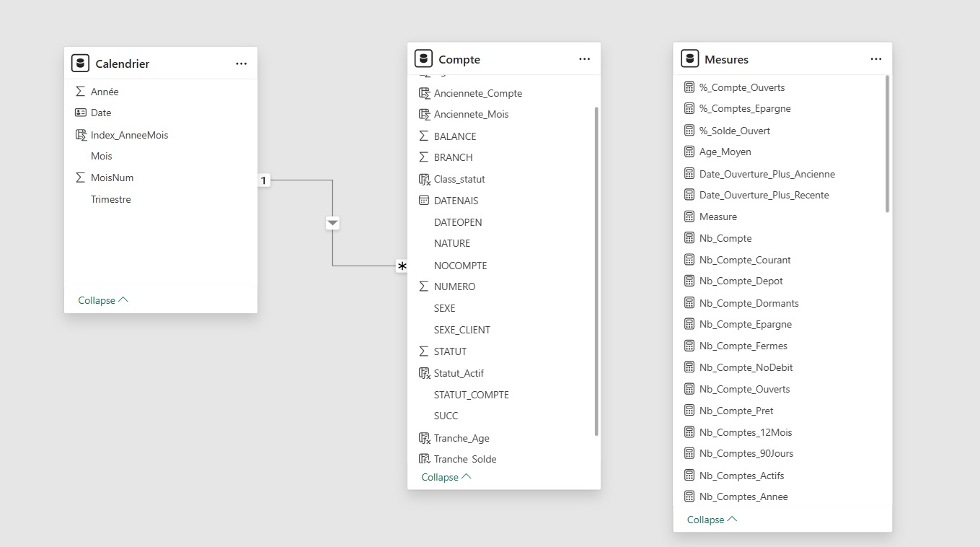Open the Compte table more options
This screenshot has height=547, width=980.
click(584, 59)
